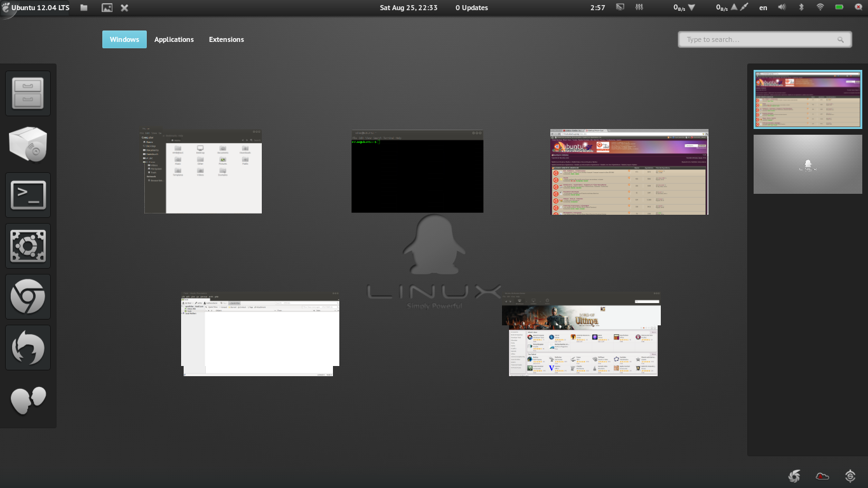Screen dimensions: 868x488
Task: Open the mixer sliders icon in top bar
Action: pos(640,8)
